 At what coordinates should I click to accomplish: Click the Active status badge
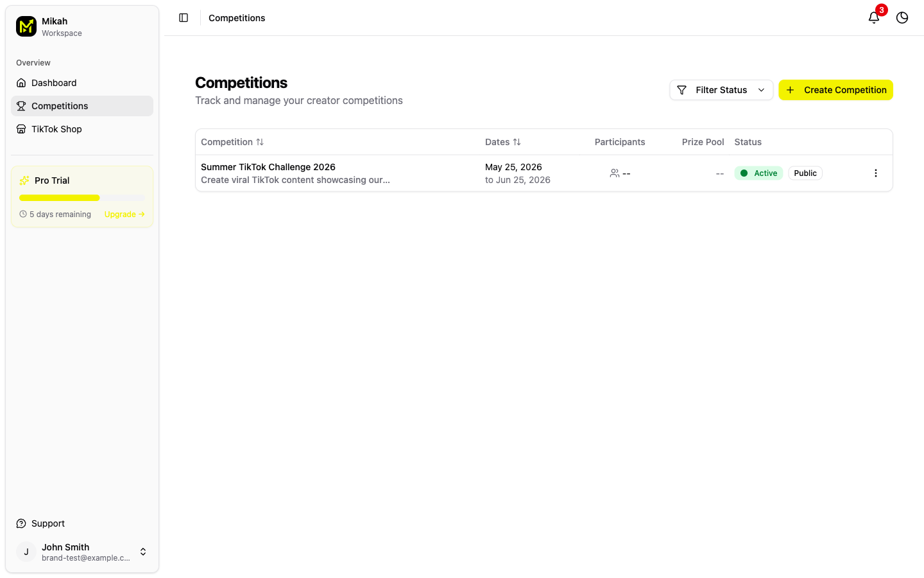tap(758, 173)
